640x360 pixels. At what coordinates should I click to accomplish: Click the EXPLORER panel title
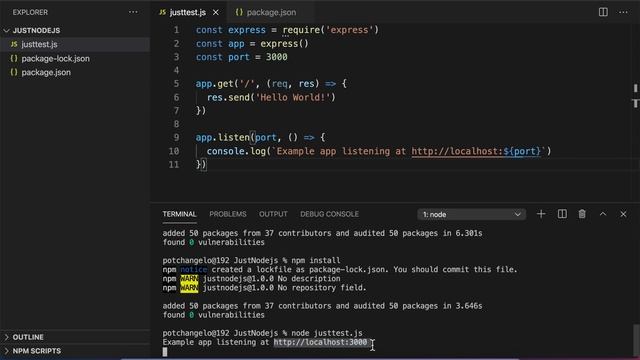(x=30, y=12)
